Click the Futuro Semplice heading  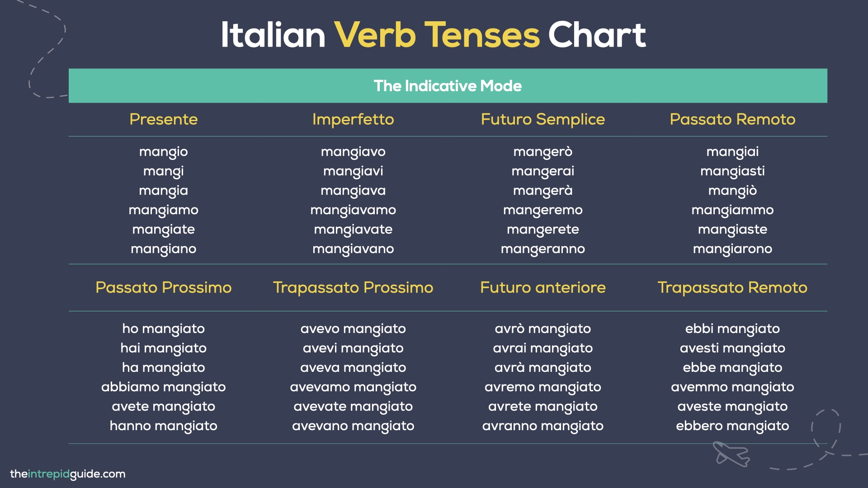543,119
